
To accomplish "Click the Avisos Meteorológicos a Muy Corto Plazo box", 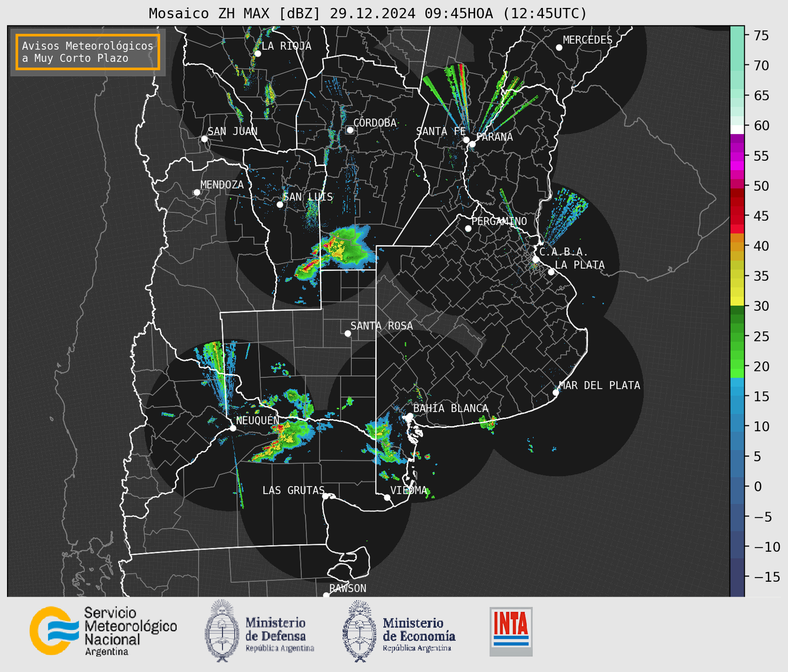I will pyautogui.click(x=88, y=52).
